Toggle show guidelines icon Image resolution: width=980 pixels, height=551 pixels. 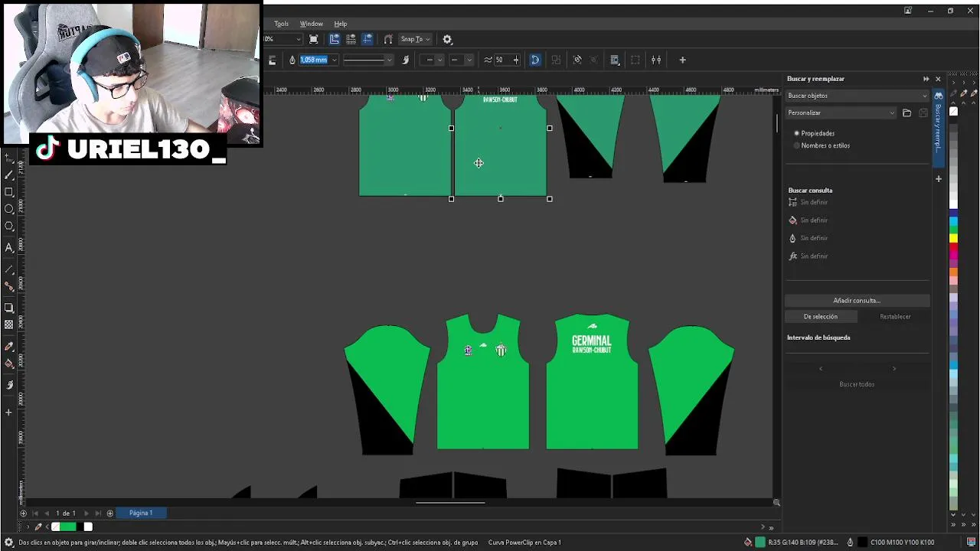(367, 39)
